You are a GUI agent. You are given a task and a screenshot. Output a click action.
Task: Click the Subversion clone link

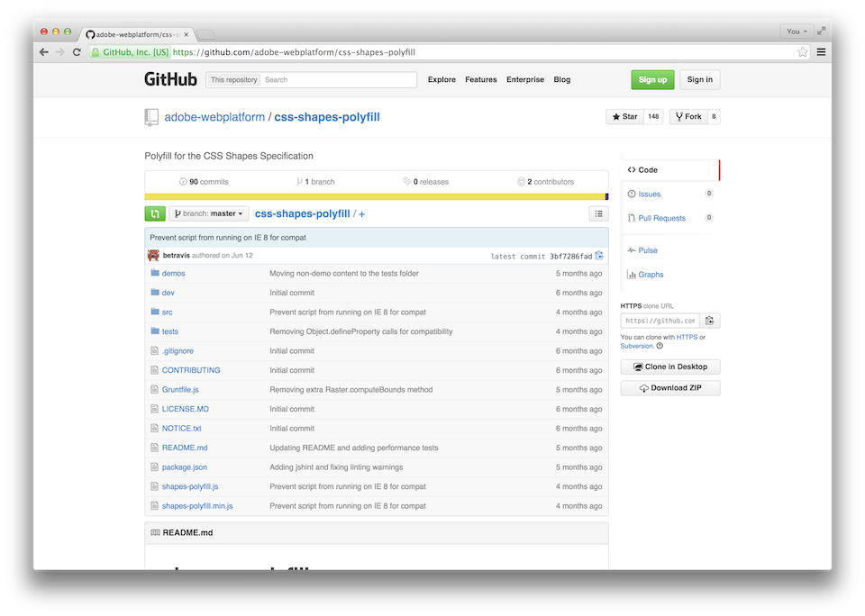click(x=636, y=347)
